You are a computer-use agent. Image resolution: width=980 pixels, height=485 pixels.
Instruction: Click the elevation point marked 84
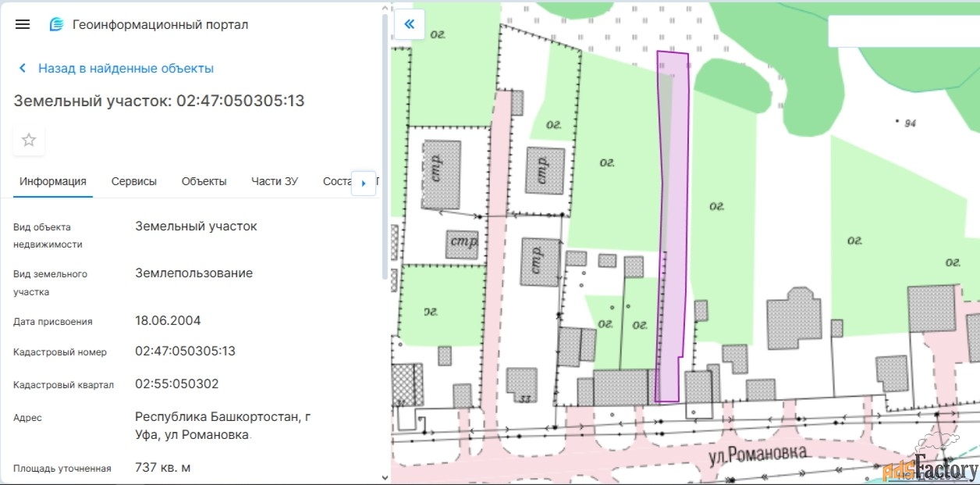(x=898, y=123)
